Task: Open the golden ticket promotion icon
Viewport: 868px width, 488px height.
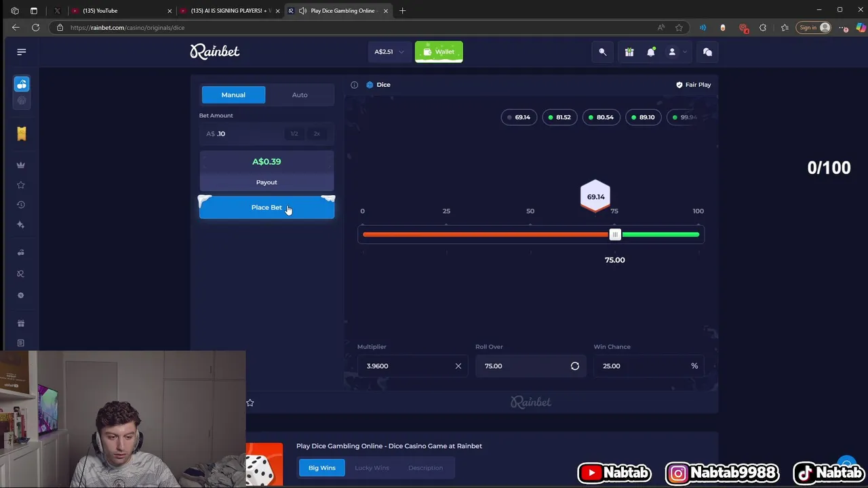Action: pos(22,134)
